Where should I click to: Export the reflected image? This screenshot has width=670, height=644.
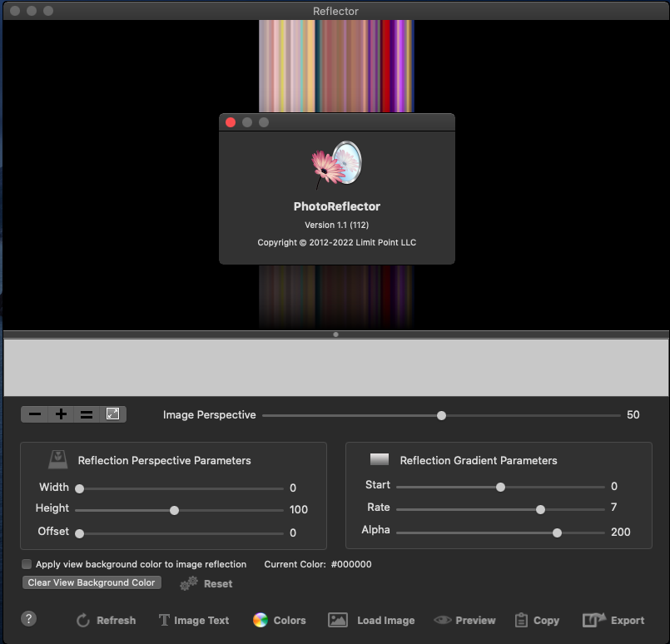coord(613,620)
